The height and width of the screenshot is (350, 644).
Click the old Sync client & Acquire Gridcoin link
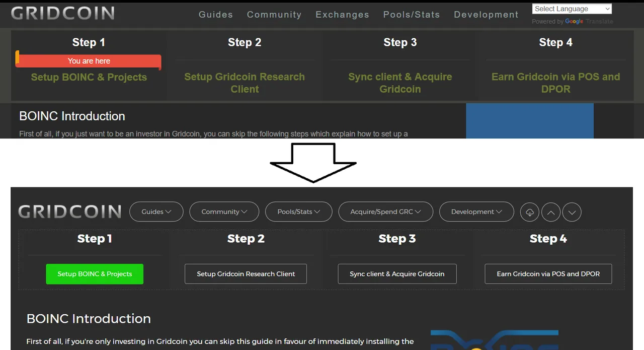(x=400, y=83)
